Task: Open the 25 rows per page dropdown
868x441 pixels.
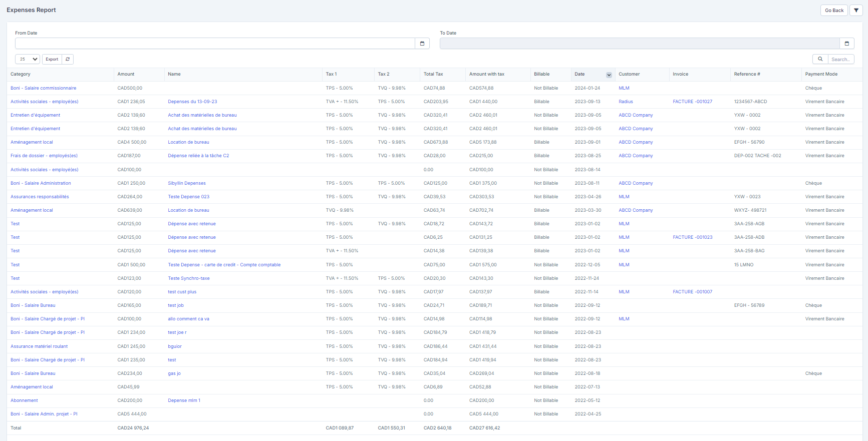Action: pyautogui.click(x=28, y=59)
